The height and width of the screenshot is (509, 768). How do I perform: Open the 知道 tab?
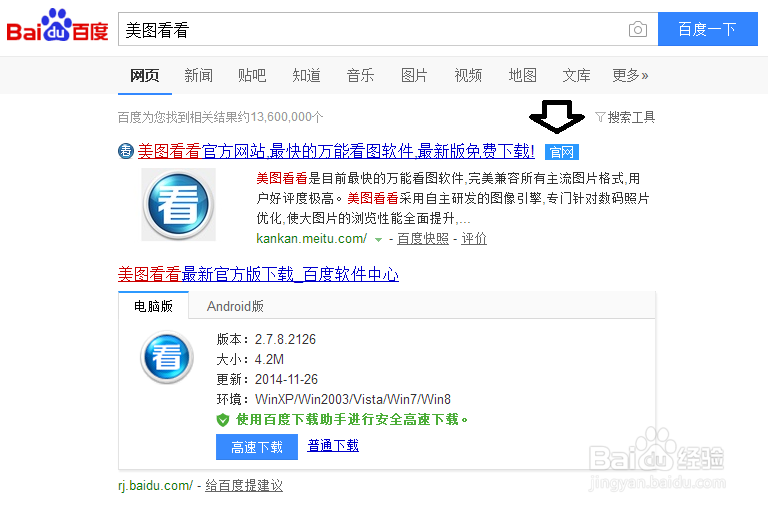306,75
